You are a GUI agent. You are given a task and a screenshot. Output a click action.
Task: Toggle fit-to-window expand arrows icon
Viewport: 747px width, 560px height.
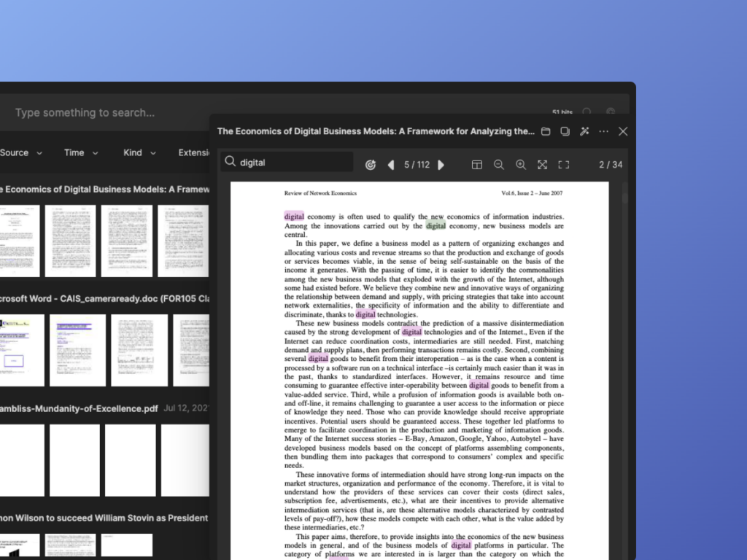click(x=542, y=165)
